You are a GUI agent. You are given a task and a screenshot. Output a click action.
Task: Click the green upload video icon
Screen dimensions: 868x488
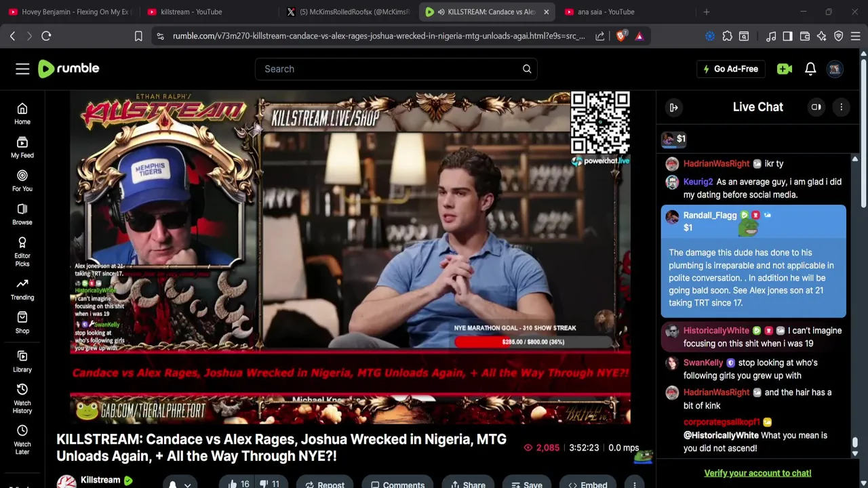(785, 68)
